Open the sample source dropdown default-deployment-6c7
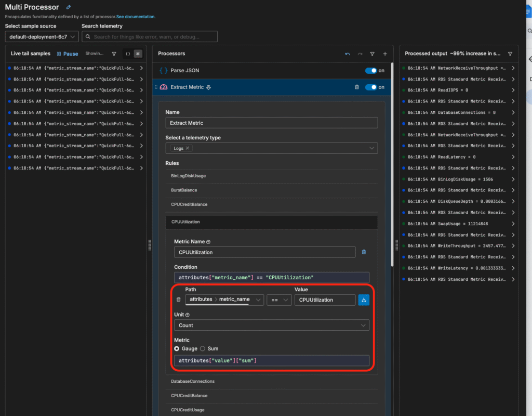This screenshot has height=416, width=532. (x=42, y=37)
